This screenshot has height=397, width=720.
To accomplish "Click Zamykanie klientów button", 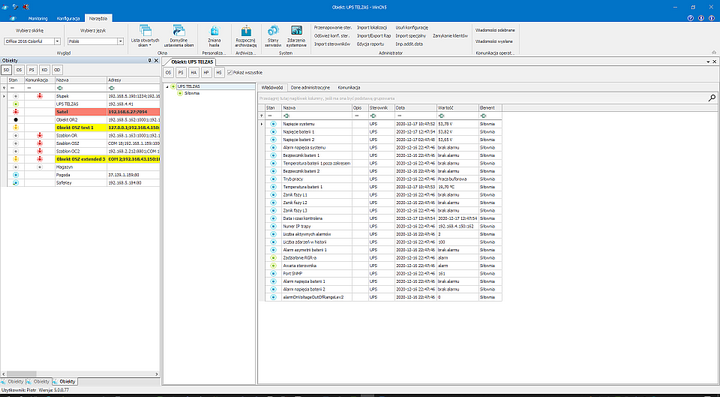I will tap(450, 35).
